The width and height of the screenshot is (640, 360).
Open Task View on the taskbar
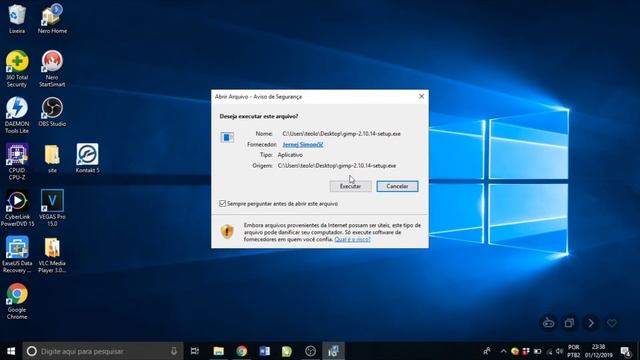click(195, 351)
